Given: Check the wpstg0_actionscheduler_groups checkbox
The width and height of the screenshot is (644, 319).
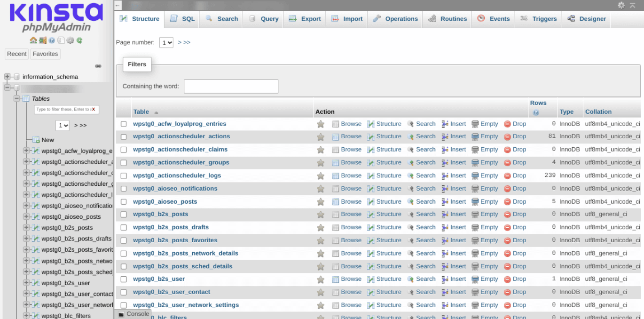Looking at the screenshot, I should click(x=124, y=162).
